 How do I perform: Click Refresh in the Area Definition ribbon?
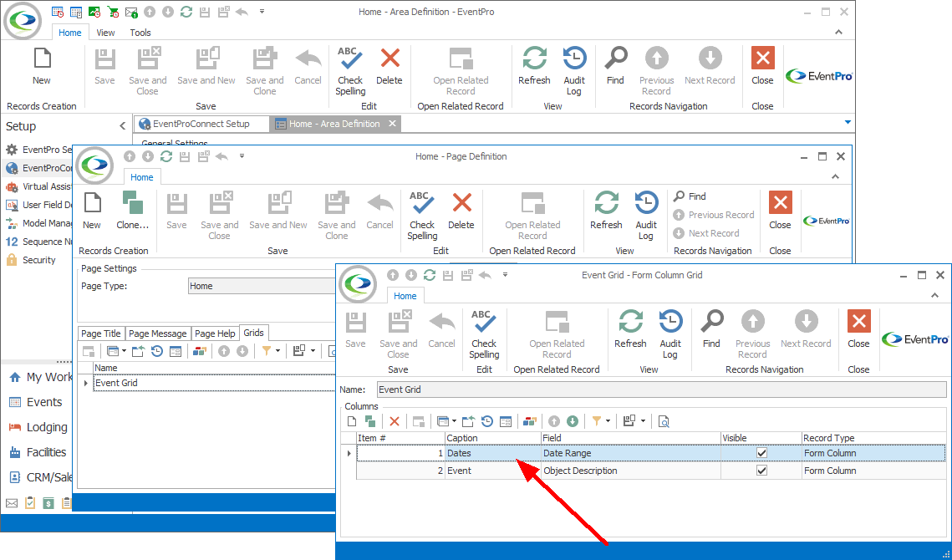coord(534,67)
